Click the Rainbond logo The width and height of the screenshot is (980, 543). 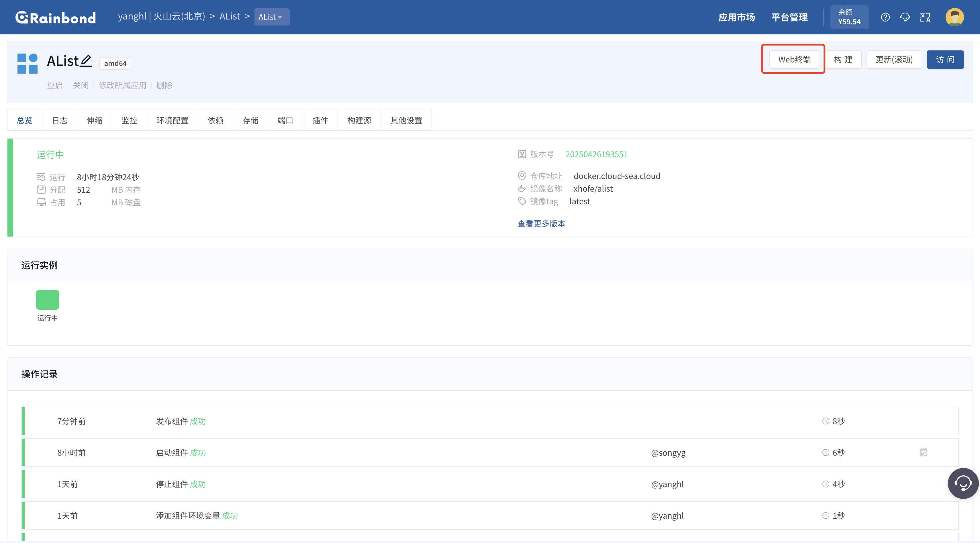[x=56, y=17]
